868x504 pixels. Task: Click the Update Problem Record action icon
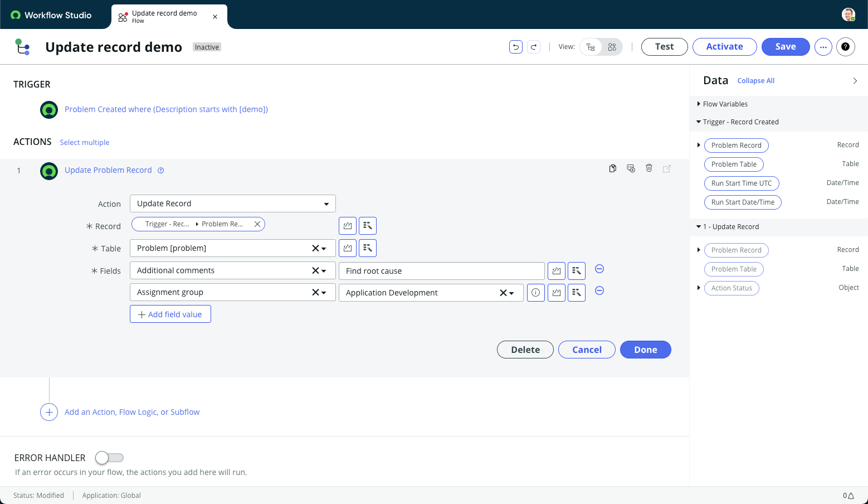tap(49, 171)
